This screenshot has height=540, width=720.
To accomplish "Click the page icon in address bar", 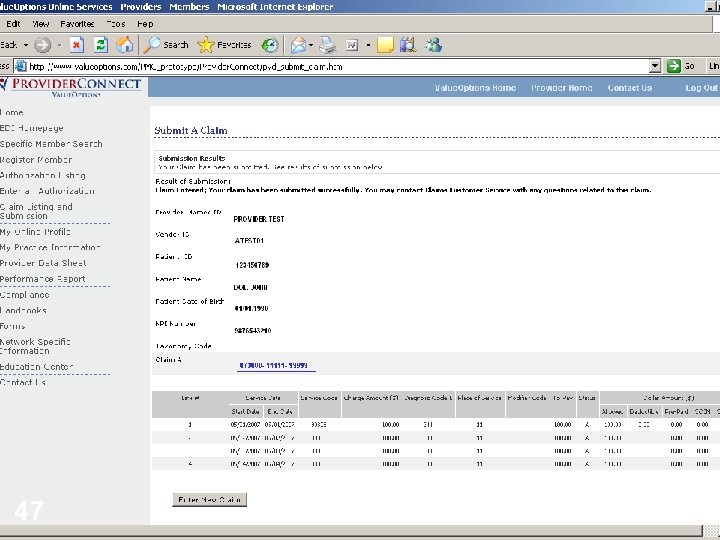I will pyautogui.click(x=21, y=67).
